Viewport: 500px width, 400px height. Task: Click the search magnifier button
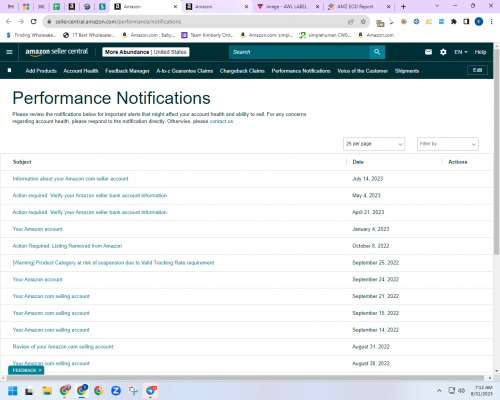[377, 52]
